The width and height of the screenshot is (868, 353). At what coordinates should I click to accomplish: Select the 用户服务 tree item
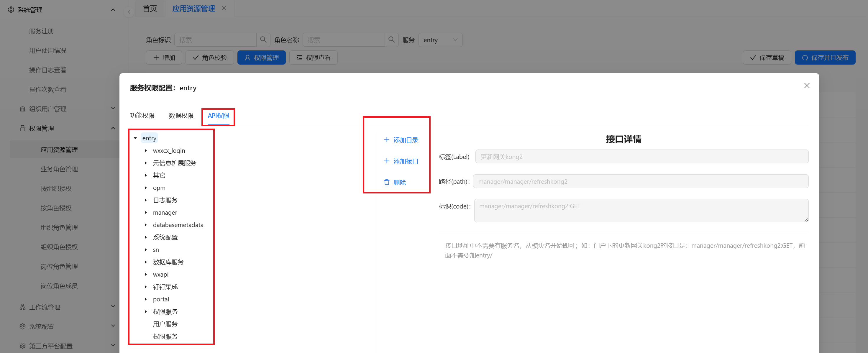(x=165, y=324)
